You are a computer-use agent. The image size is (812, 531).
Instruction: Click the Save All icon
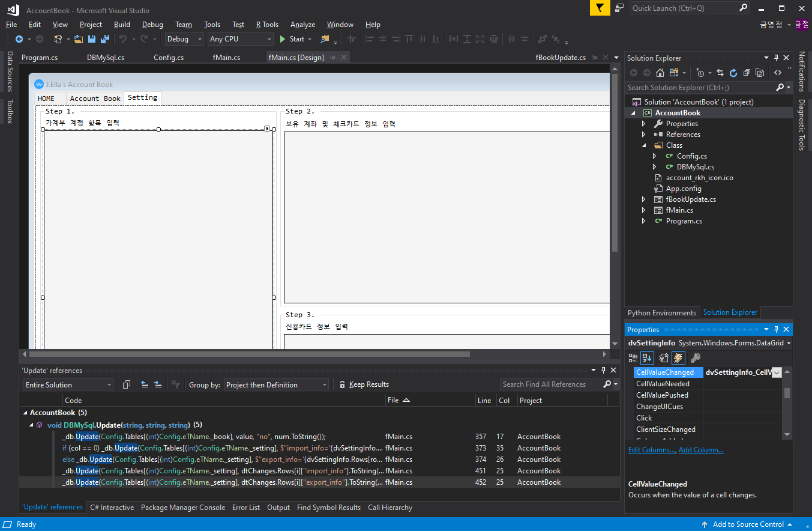[105, 39]
